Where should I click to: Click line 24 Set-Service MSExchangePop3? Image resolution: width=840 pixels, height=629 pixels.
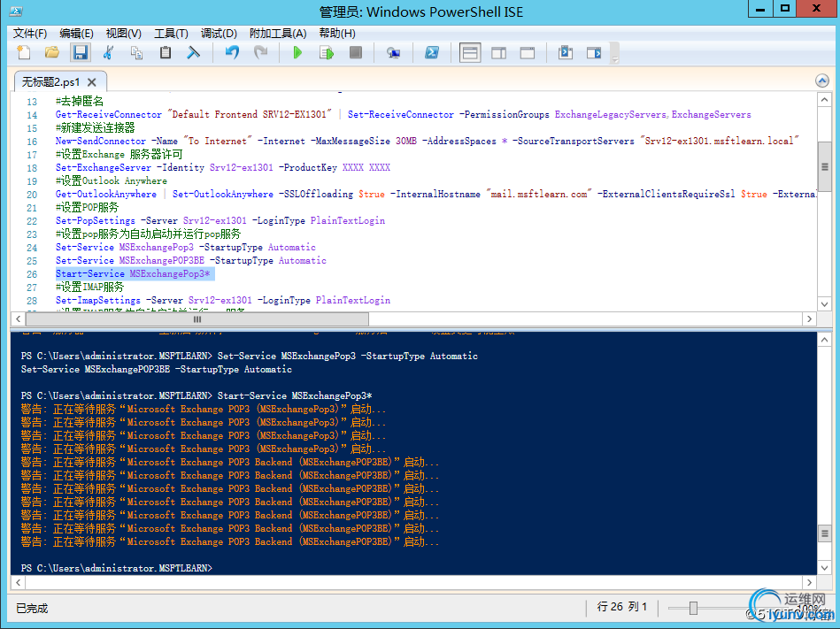point(185,248)
